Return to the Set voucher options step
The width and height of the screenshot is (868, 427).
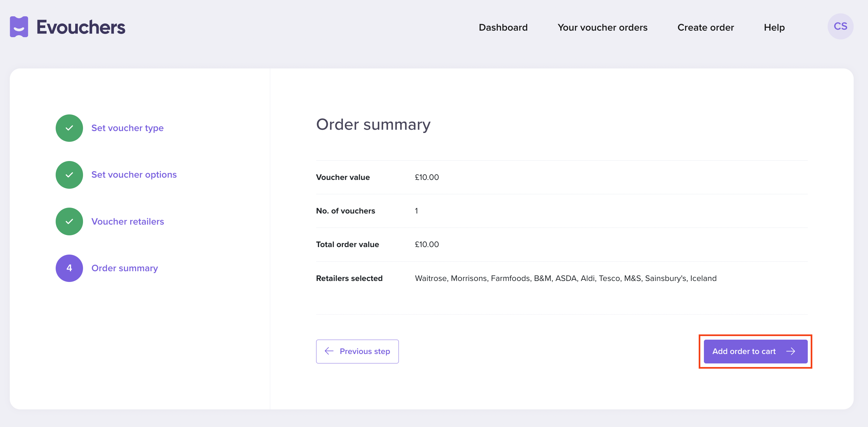(x=134, y=175)
